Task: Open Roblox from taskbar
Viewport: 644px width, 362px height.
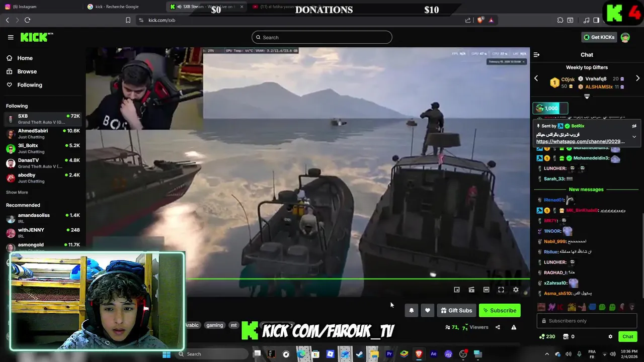Action: click(x=330, y=354)
